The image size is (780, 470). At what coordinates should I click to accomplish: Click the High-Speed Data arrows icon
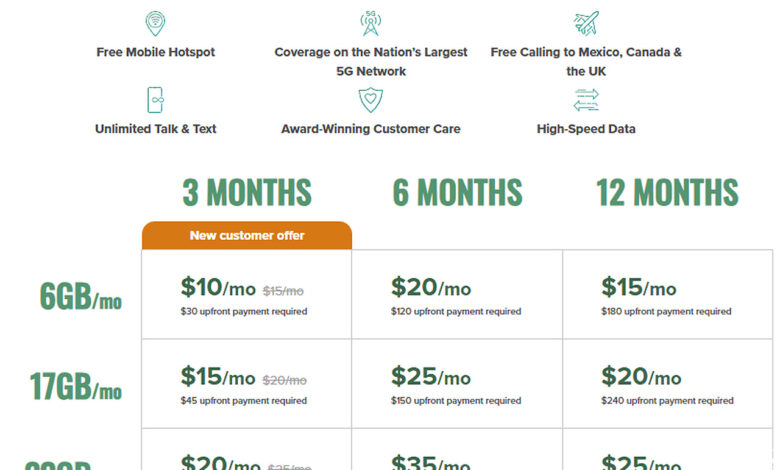tap(586, 100)
